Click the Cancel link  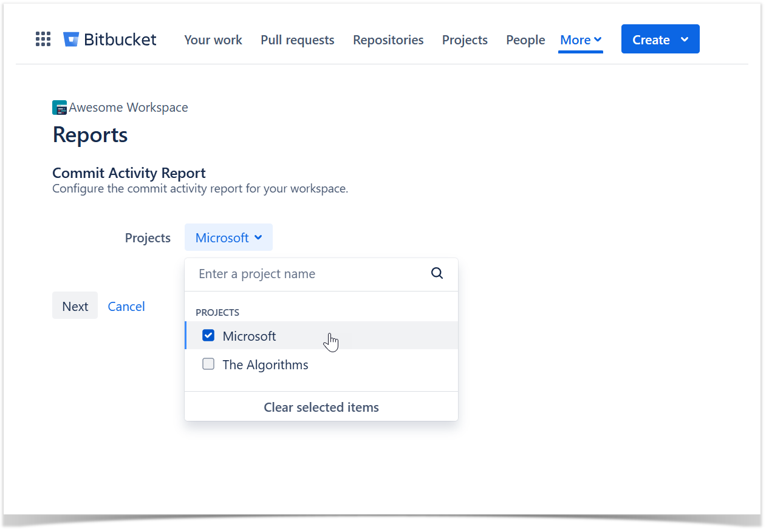126,306
